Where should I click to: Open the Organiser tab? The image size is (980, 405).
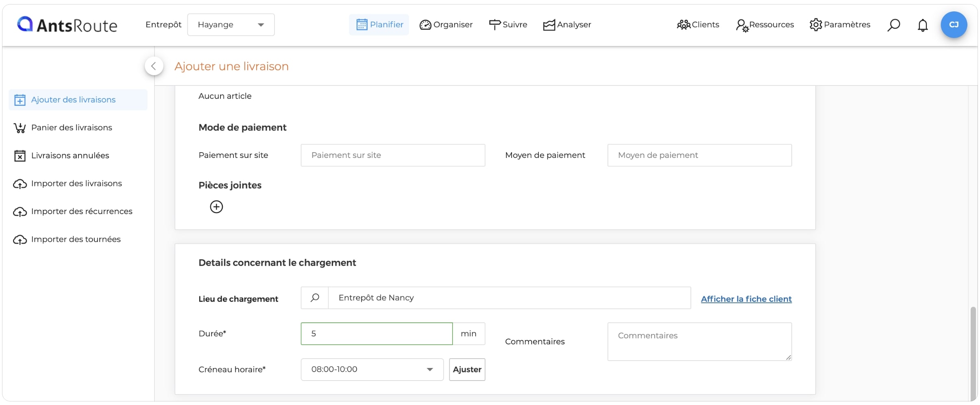tap(446, 25)
